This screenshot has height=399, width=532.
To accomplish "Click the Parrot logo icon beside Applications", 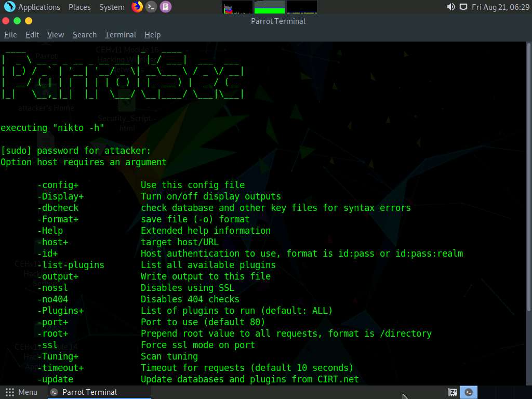I will [9, 7].
